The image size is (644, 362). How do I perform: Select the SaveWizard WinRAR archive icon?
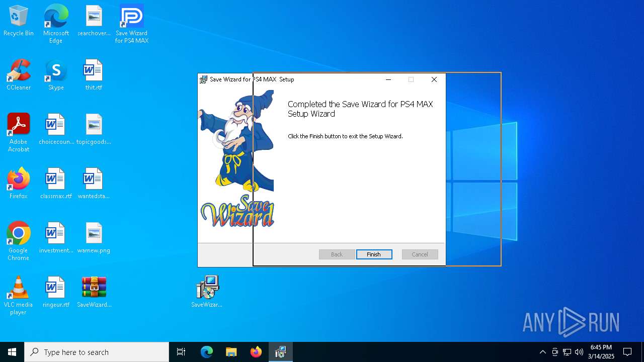pos(94,292)
